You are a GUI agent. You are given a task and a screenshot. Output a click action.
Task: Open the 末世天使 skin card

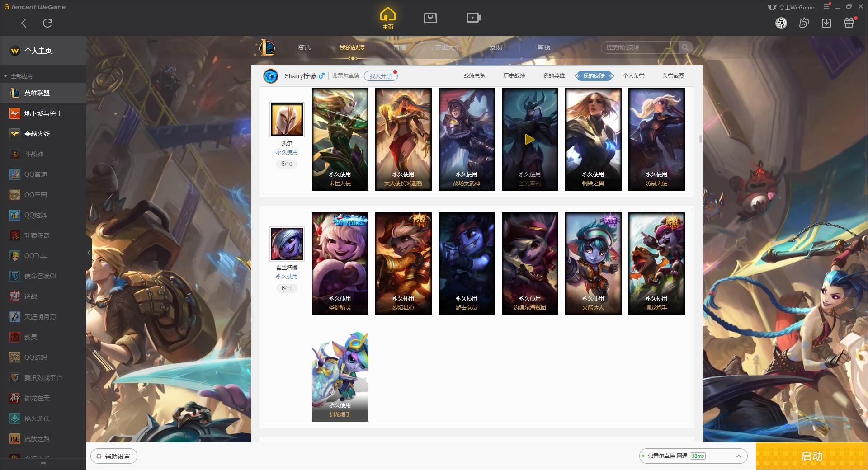(340, 139)
